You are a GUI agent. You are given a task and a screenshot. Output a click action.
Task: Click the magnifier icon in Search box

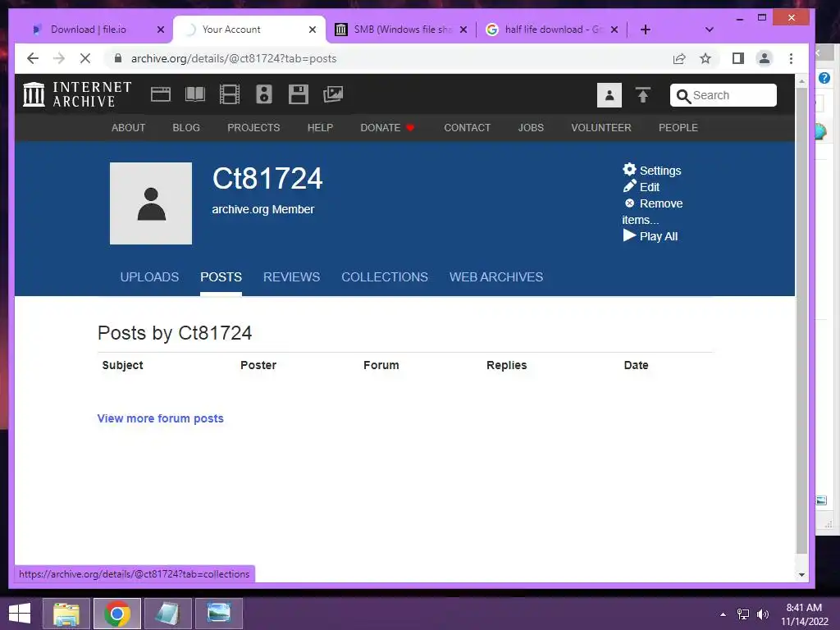click(683, 96)
